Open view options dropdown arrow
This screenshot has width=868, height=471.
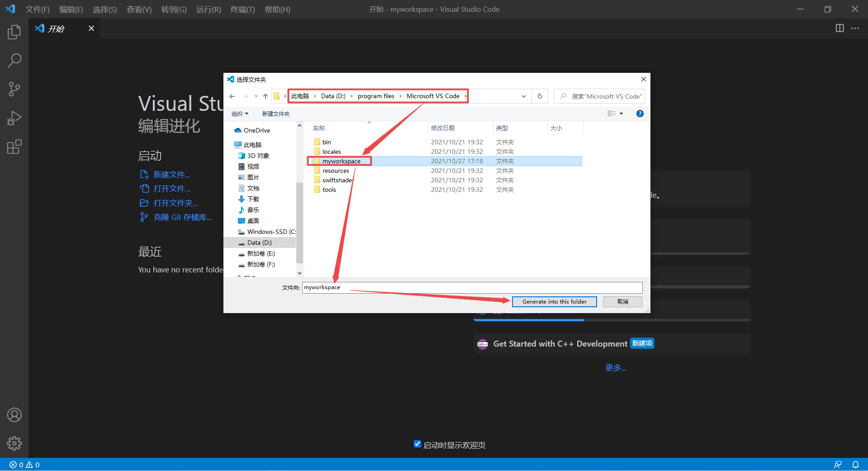click(621, 114)
